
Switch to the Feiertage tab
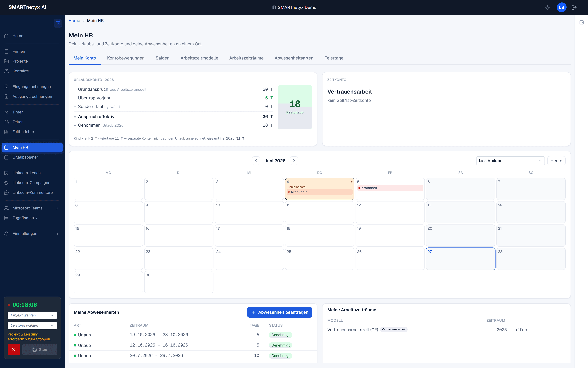[334, 58]
